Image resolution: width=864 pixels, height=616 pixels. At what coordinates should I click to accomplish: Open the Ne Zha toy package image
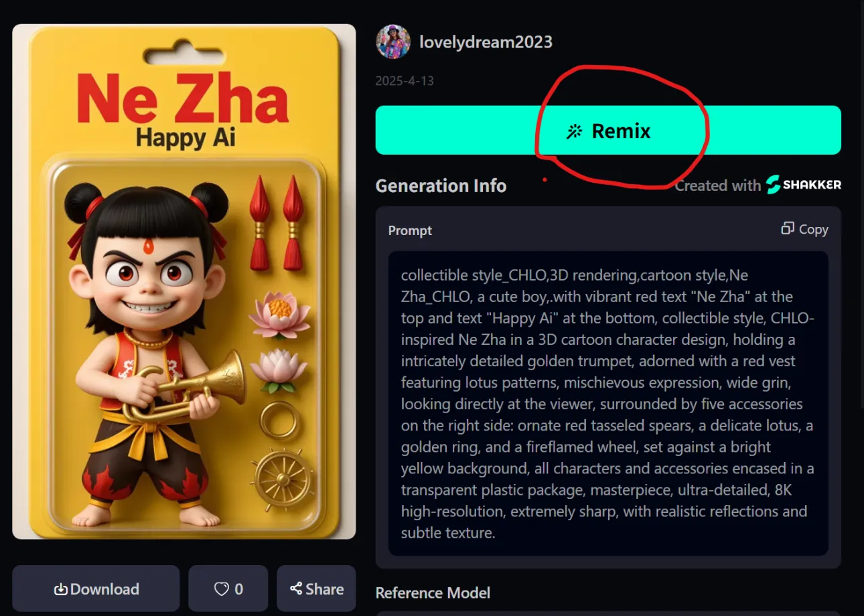184,282
